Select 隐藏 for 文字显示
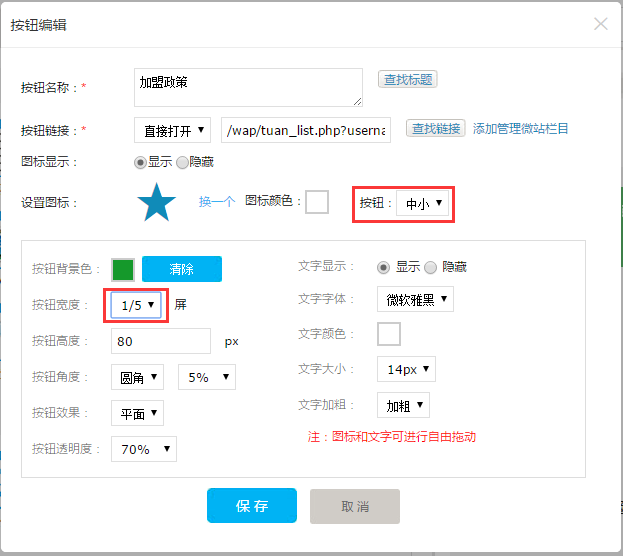This screenshot has width=623, height=556. (430, 267)
